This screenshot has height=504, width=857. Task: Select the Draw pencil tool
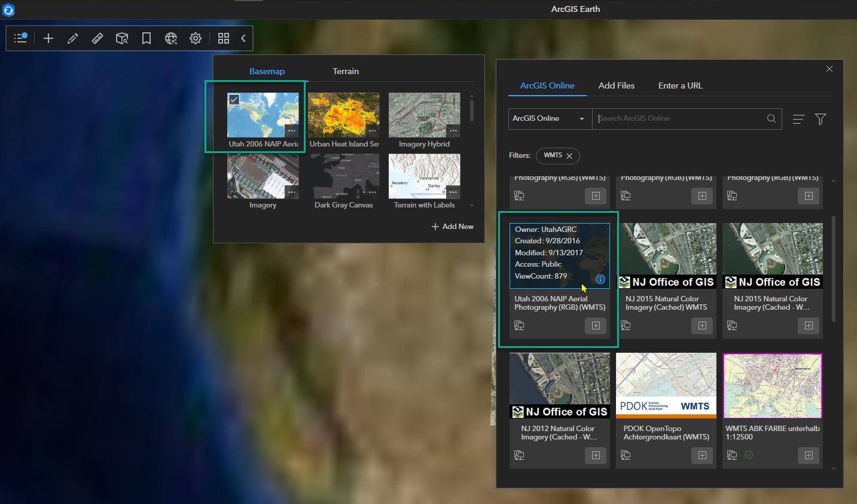[x=73, y=38]
